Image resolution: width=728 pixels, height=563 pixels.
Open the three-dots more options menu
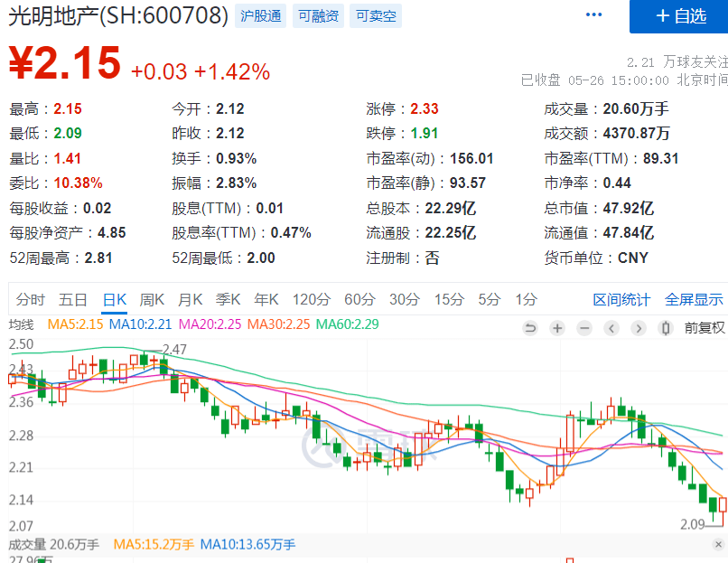[593, 14]
